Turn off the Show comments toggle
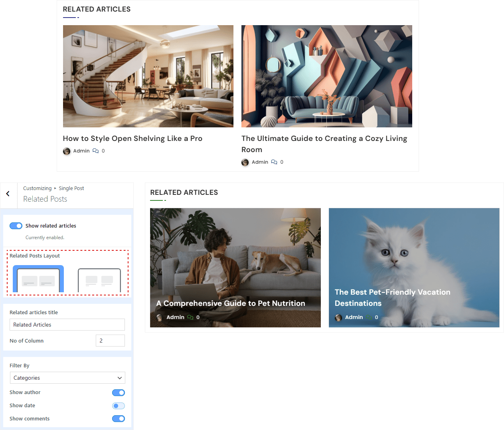Image resolution: width=504 pixels, height=430 pixels. pyautogui.click(x=119, y=419)
